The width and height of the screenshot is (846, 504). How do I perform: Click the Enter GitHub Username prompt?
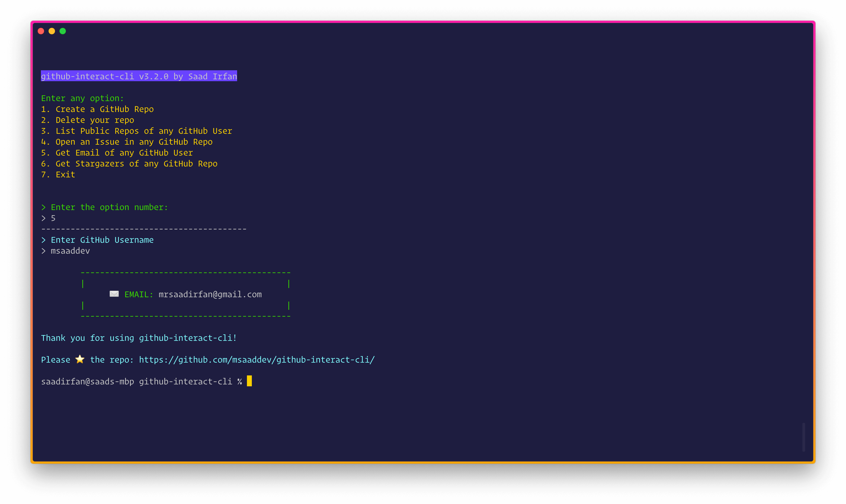point(102,240)
